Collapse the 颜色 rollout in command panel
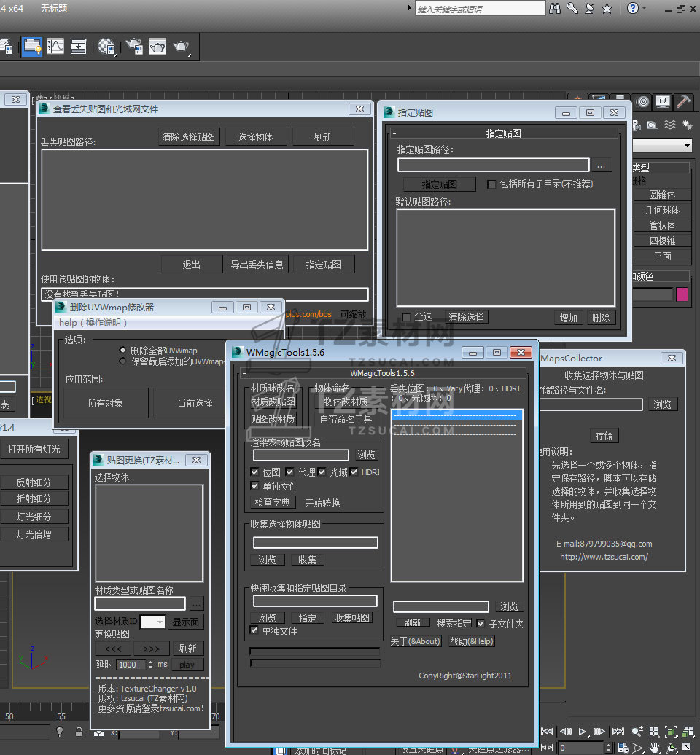Viewport: 700px width, 755px height. 661,276
